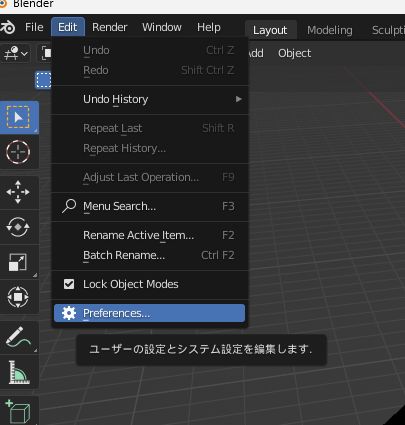Pick the Add Cube tool
405x425 pixels.
(x=18, y=411)
